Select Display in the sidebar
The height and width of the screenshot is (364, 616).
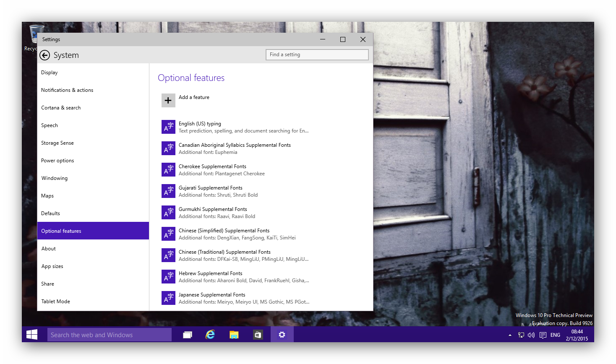(x=93, y=73)
